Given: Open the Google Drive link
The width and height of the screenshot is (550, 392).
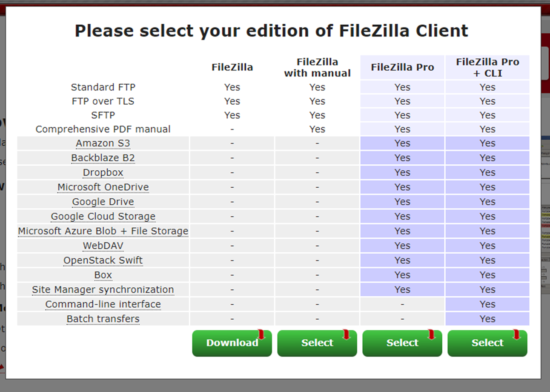Looking at the screenshot, I should (103, 201).
